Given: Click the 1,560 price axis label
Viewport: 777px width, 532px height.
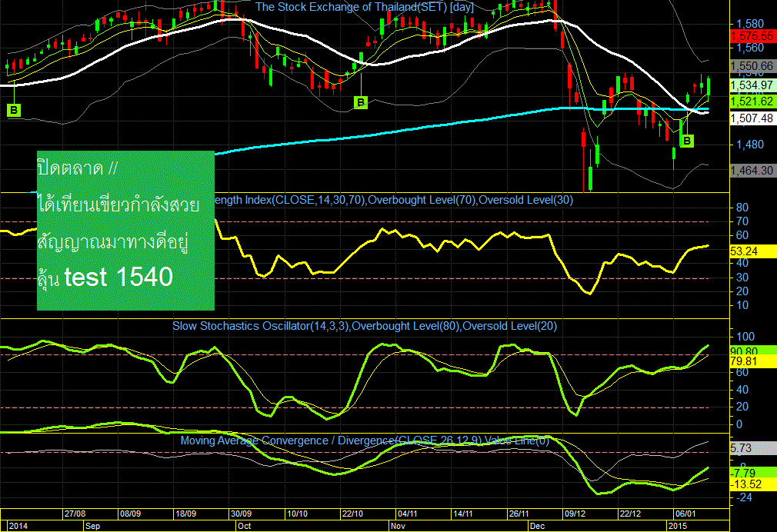Looking at the screenshot, I should pyautogui.click(x=750, y=48).
